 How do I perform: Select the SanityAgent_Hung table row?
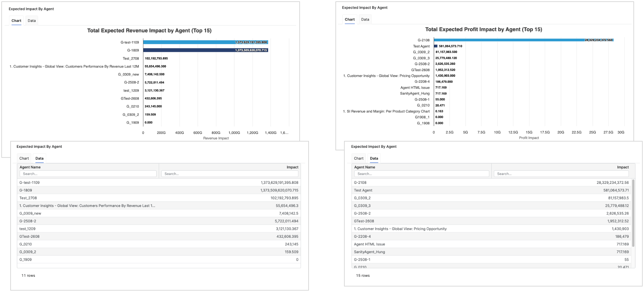(491, 252)
